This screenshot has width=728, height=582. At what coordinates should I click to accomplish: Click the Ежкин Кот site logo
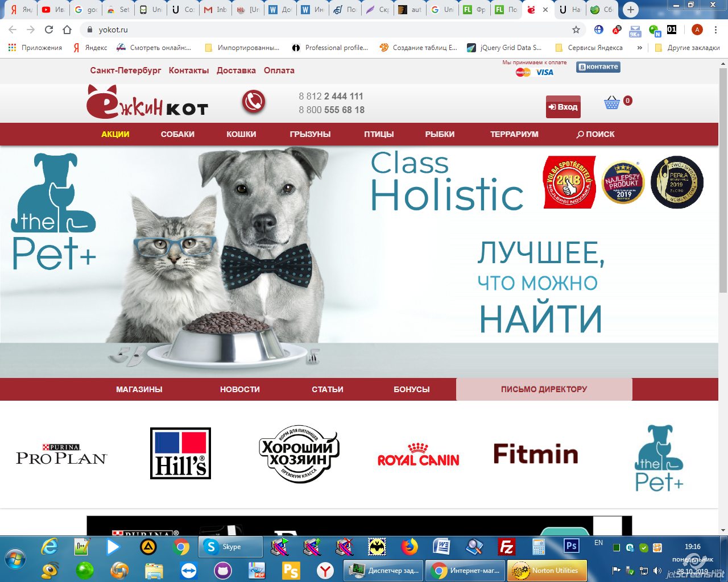[147, 102]
